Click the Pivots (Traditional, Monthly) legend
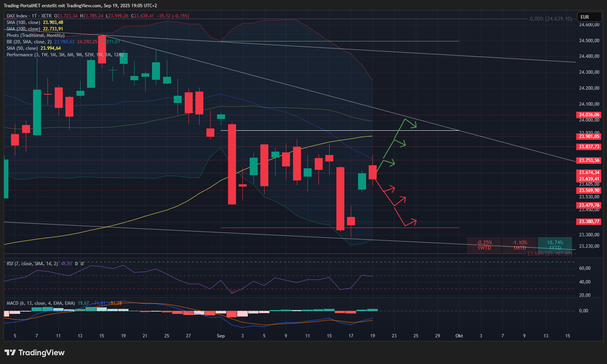Viewport: 607px width, 364px height. 35,35
